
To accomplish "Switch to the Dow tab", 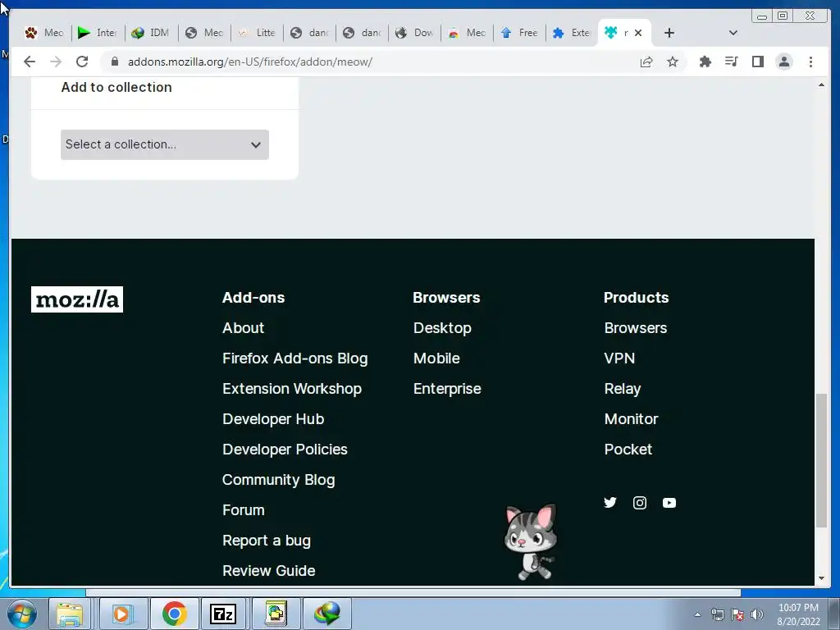I will pos(414,33).
